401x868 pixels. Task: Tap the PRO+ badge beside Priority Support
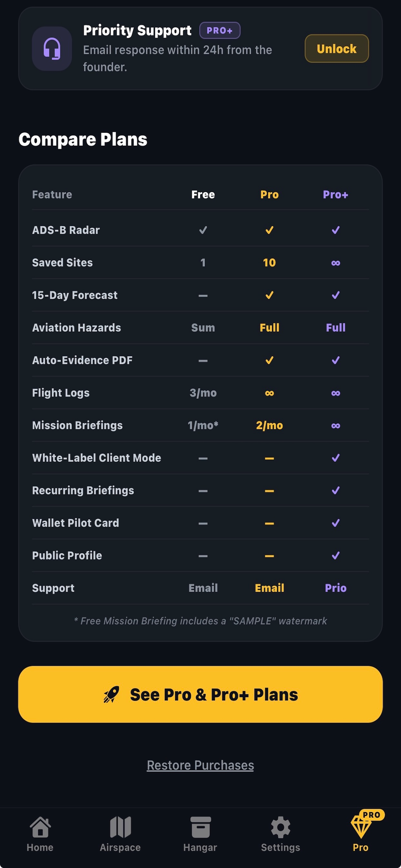[220, 30]
